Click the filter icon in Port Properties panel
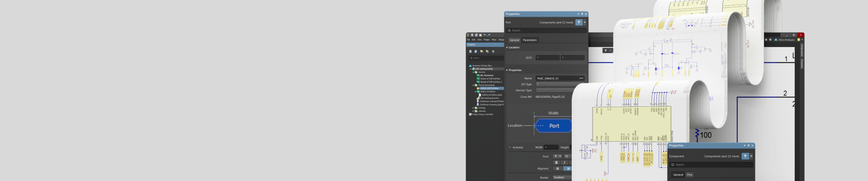This screenshot has height=181, width=868. pos(579,22)
